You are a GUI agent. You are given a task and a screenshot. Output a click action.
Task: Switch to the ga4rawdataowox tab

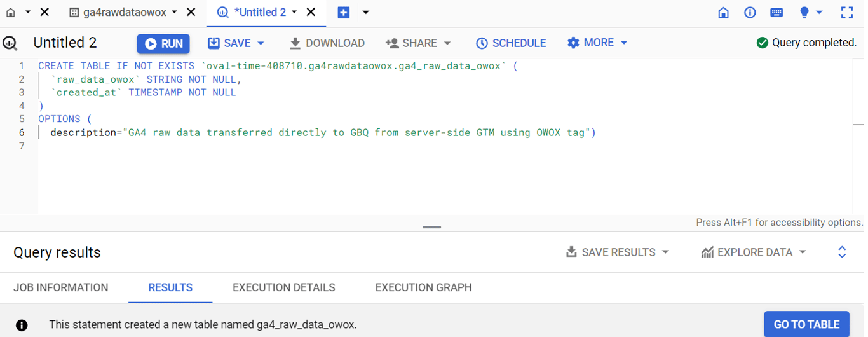pos(119,12)
